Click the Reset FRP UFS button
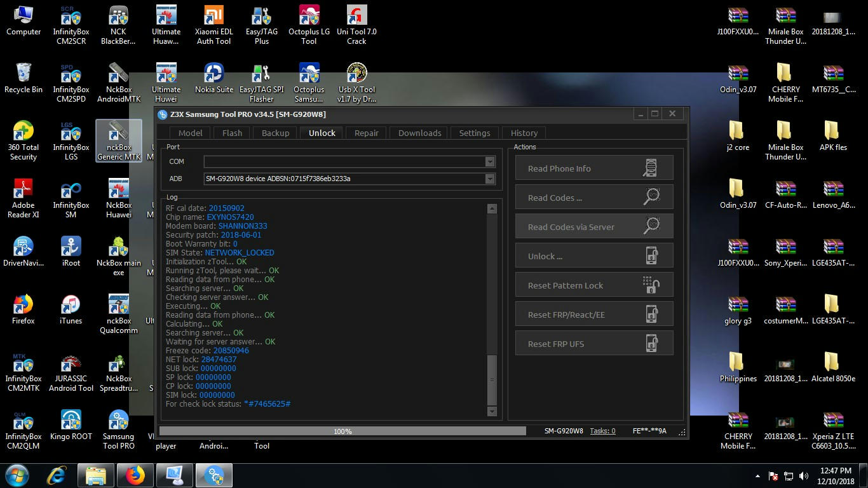 point(594,344)
